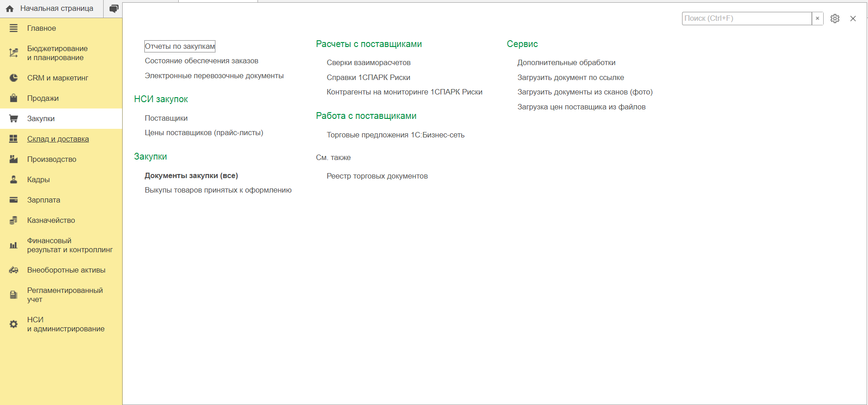Image resolution: width=868 pixels, height=405 pixels.
Task: Open Отчеты по закупкам link
Action: tap(180, 46)
